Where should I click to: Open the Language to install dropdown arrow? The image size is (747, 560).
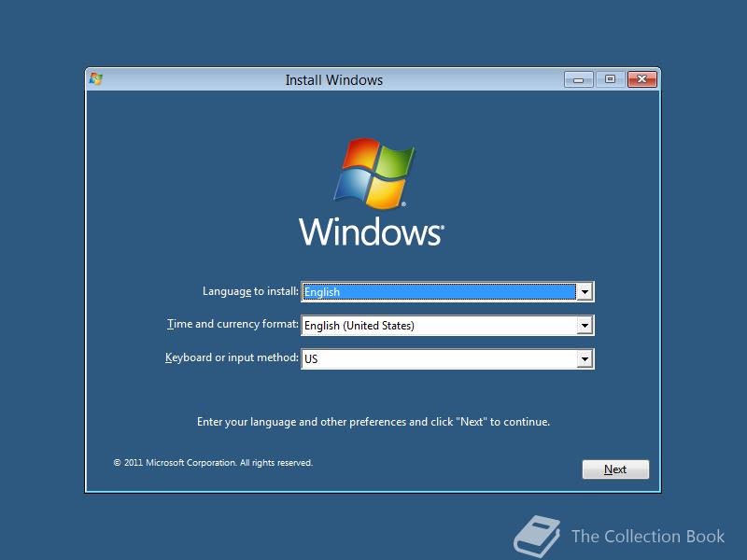pos(585,291)
